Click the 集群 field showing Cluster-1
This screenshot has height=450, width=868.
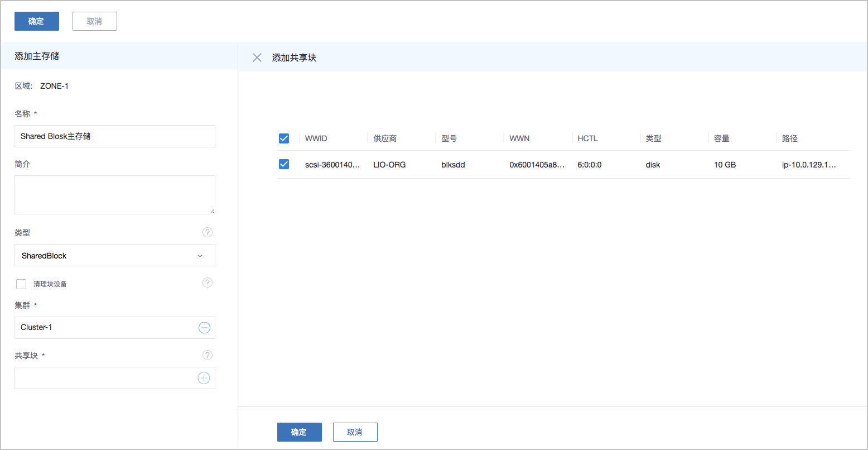[115, 328]
